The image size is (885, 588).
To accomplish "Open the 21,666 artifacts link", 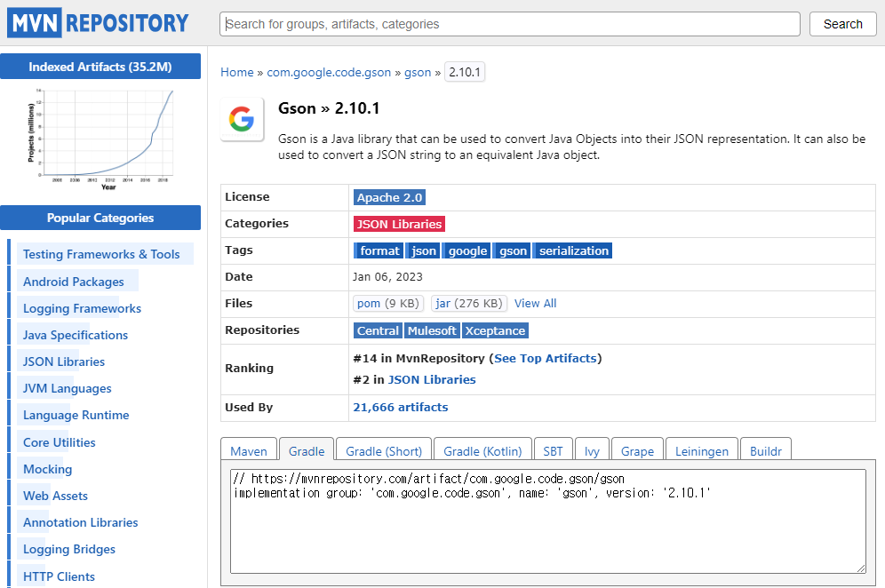I will point(401,408).
